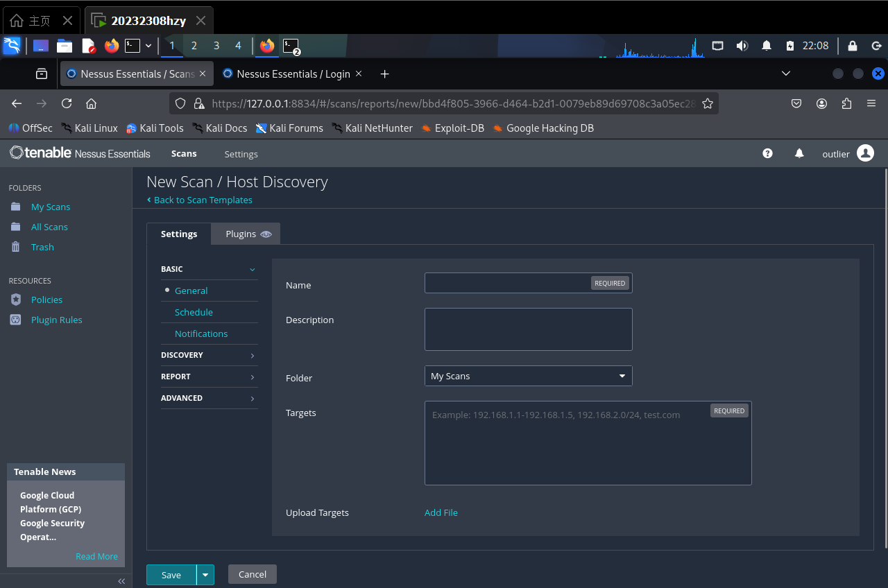Screen dimensions: 888x588
Task: Click the Firefox recent browsing button
Action: (42, 73)
